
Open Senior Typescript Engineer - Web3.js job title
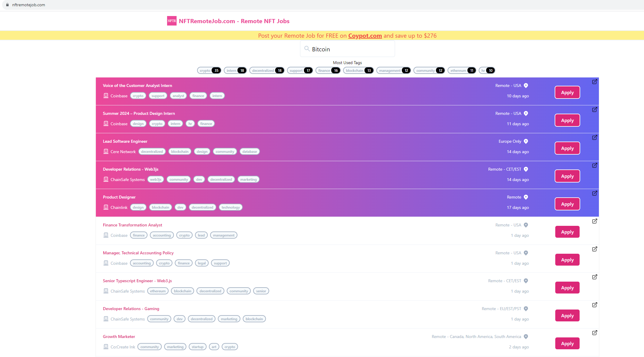coord(137,281)
